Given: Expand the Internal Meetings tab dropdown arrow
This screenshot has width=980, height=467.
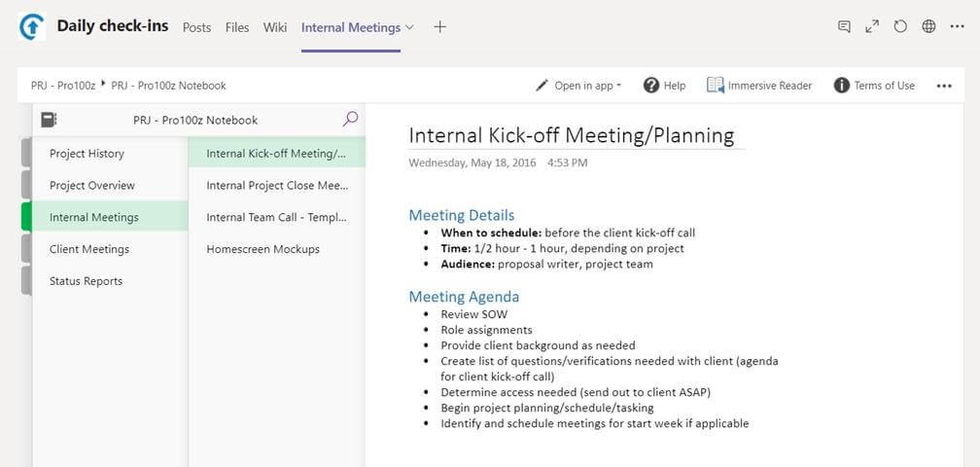Looking at the screenshot, I should coord(409,27).
